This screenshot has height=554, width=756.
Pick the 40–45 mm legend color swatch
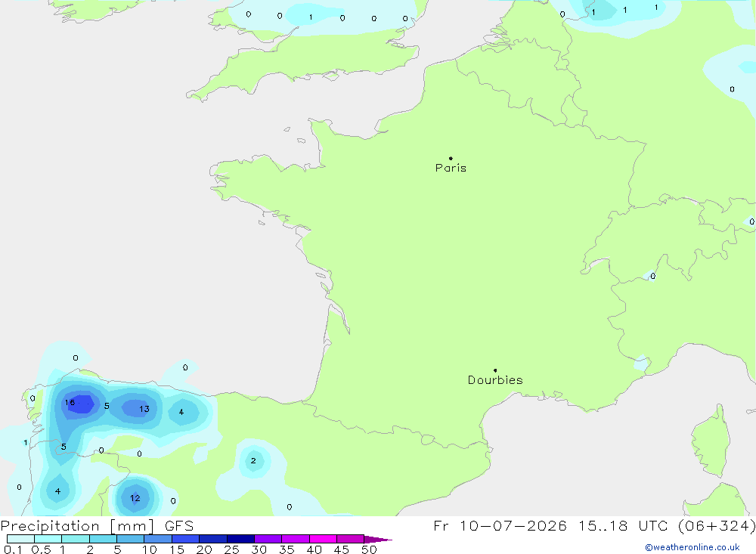point(323,539)
